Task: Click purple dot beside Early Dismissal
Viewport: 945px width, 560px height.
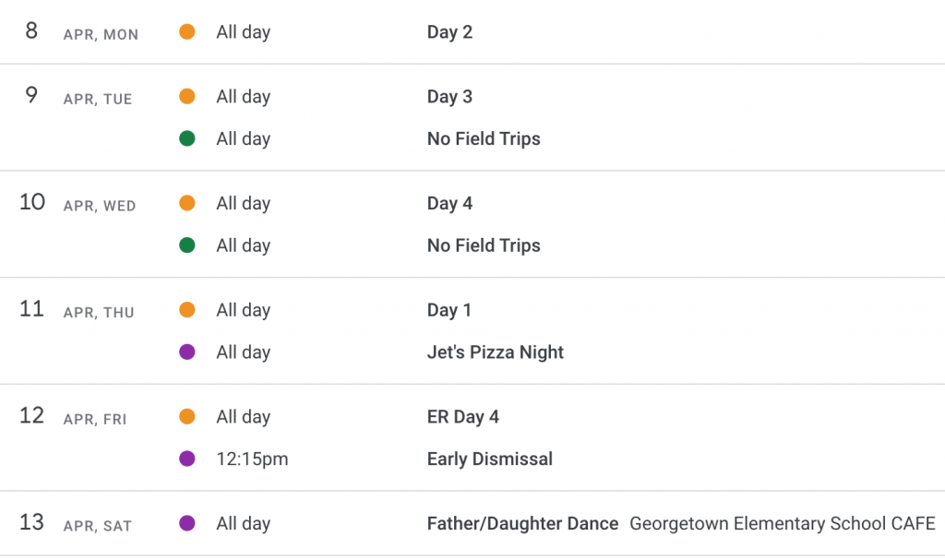Action: (x=186, y=459)
